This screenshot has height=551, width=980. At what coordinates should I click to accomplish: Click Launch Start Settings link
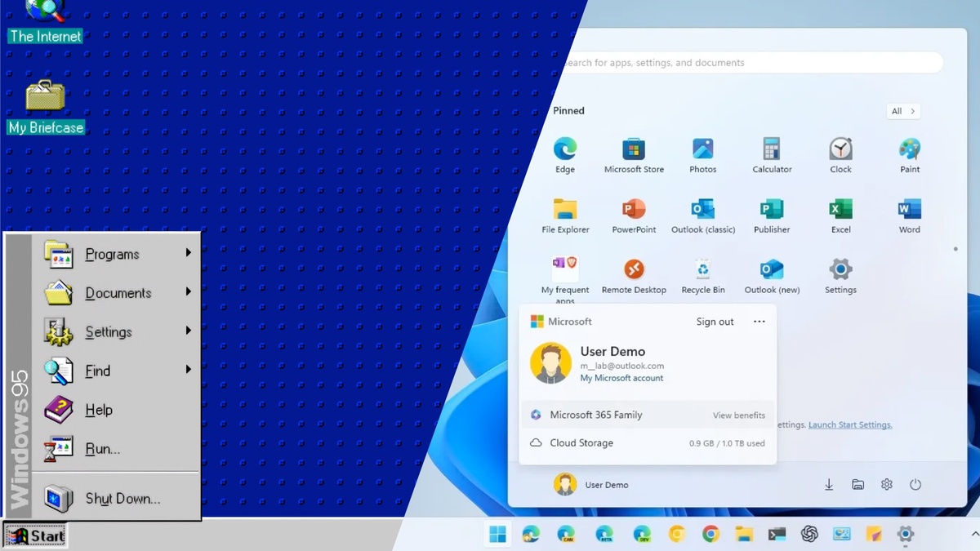pyautogui.click(x=850, y=424)
